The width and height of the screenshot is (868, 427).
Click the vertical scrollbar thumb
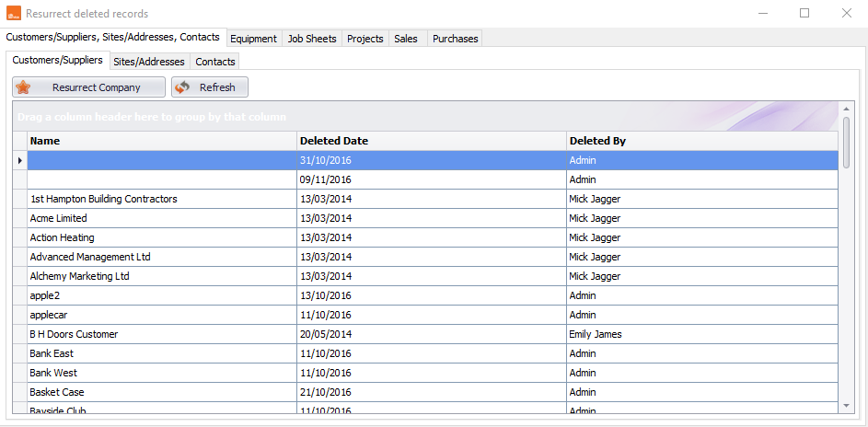(x=846, y=142)
